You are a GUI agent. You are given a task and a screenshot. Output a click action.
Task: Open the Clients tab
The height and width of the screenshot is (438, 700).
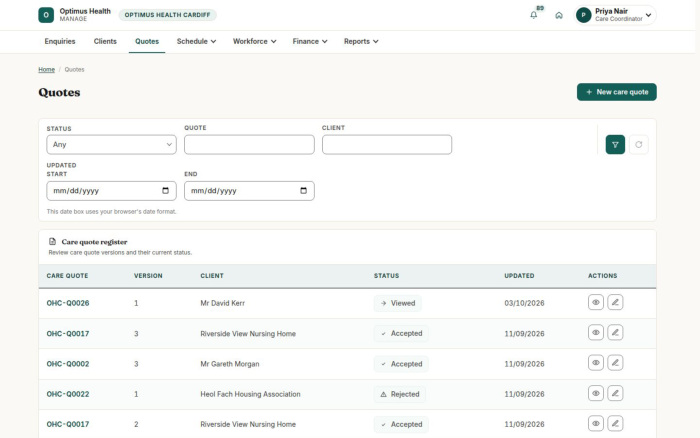point(105,42)
